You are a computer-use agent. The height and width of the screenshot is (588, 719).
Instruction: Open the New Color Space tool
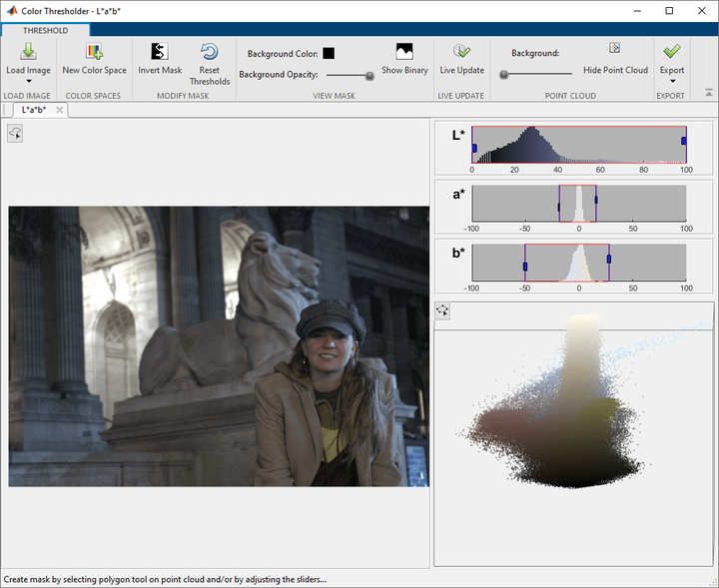[x=94, y=52]
